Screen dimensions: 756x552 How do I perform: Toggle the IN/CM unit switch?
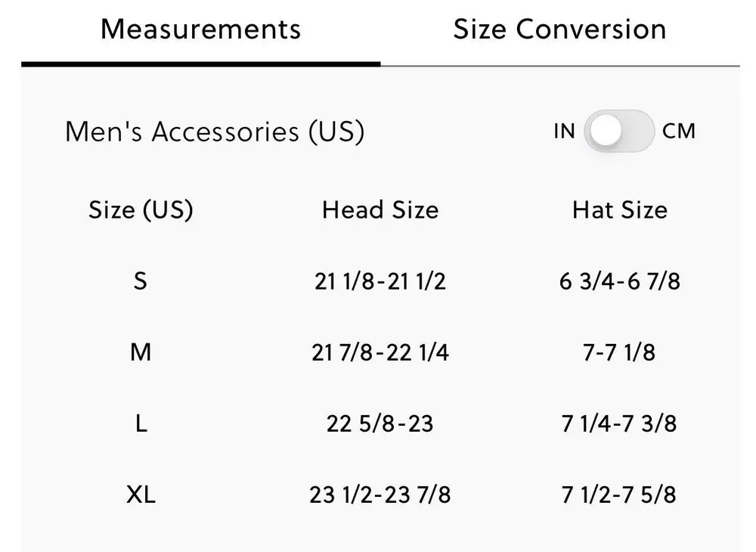tap(619, 131)
